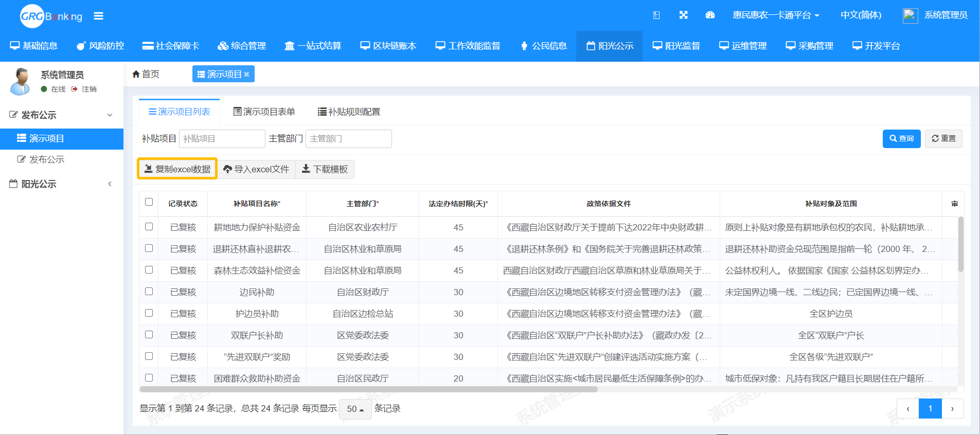
Task: Open the 一站式结算 menu
Action: [x=313, y=46]
